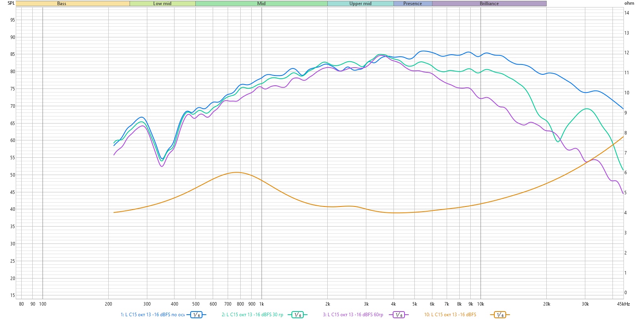Click the 14 value on the ohm axis
Screen dimensions: 644x319
pyautogui.click(x=627, y=13)
